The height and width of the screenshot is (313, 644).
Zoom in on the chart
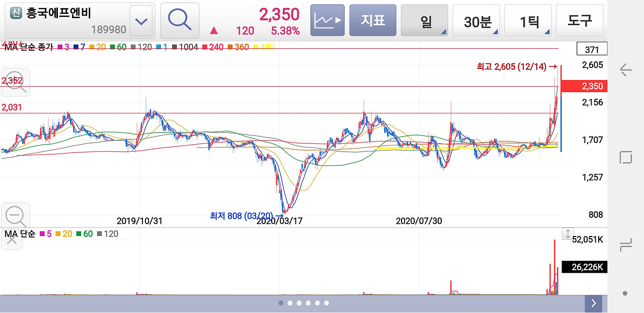(15, 82)
